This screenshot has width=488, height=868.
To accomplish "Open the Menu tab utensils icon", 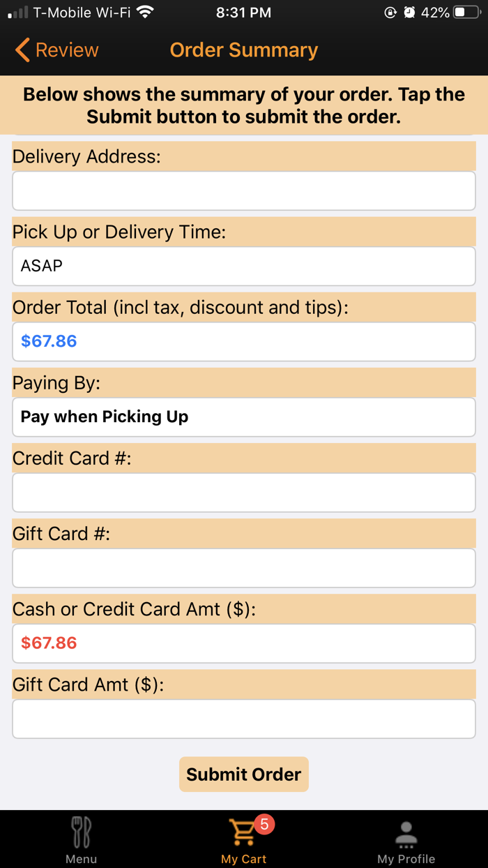I will (x=81, y=833).
